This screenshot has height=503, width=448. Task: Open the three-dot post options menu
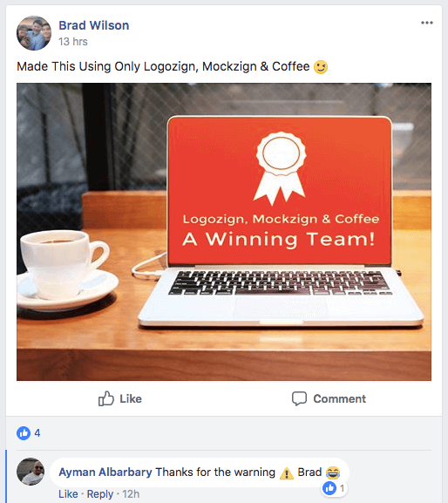click(x=427, y=23)
